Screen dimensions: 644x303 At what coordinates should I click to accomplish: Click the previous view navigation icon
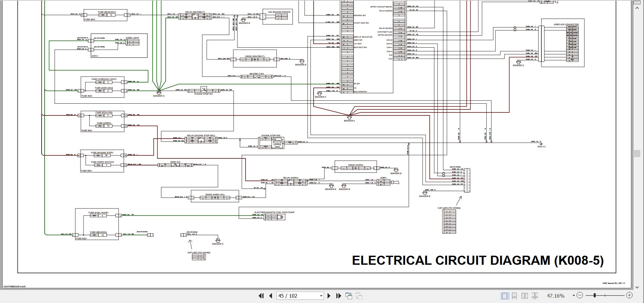(349, 296)
